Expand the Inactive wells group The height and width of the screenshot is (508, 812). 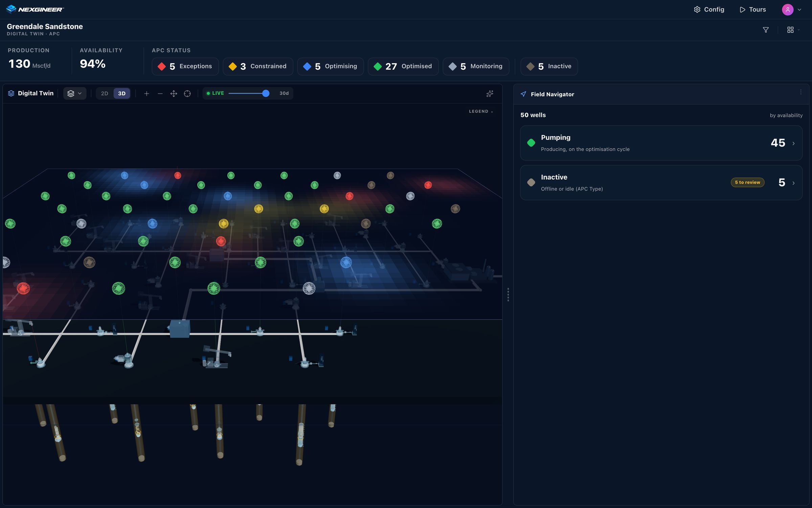pos(661,183)
